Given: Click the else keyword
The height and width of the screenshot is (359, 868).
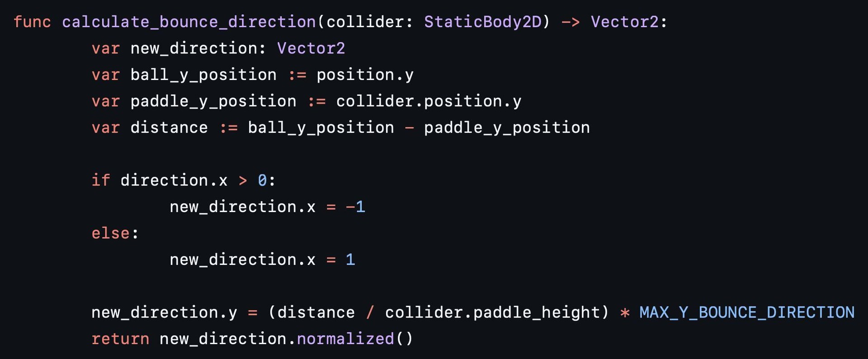Looking at the screenshot, I should pos(111,233).
